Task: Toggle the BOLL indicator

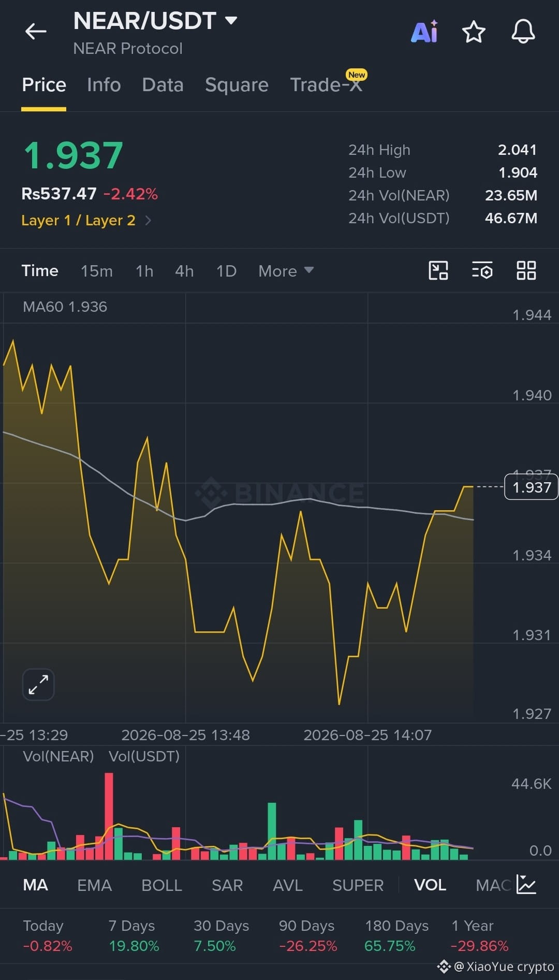Action: pyautogui.click(x=161, y=885)
